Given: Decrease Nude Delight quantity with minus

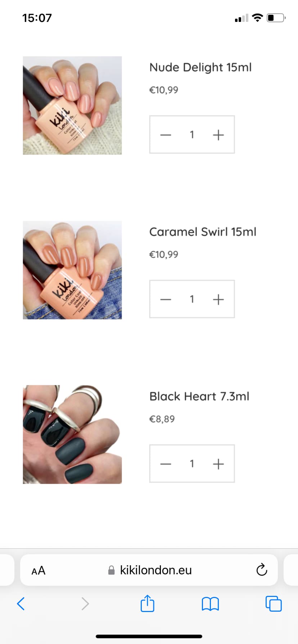Looking at the screenshot, I should click(x=166, y=135).
